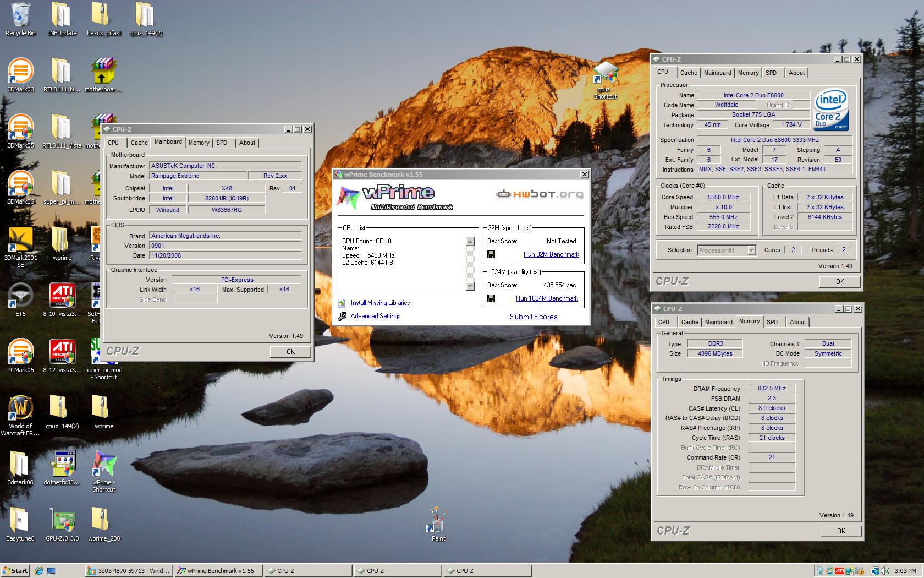Click the volume speaker tray icon

pos(884,571)
